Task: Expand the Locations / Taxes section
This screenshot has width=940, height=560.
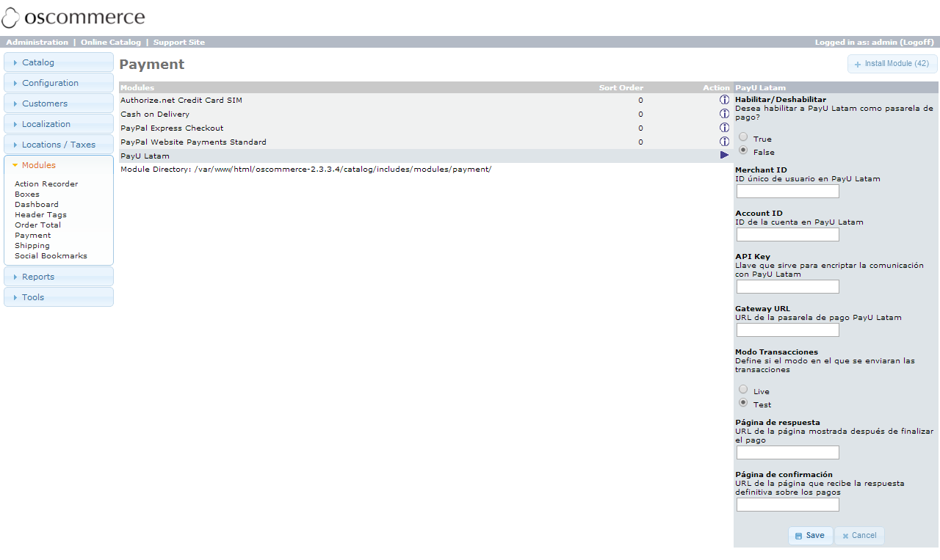Action: (x=59, y=145)
